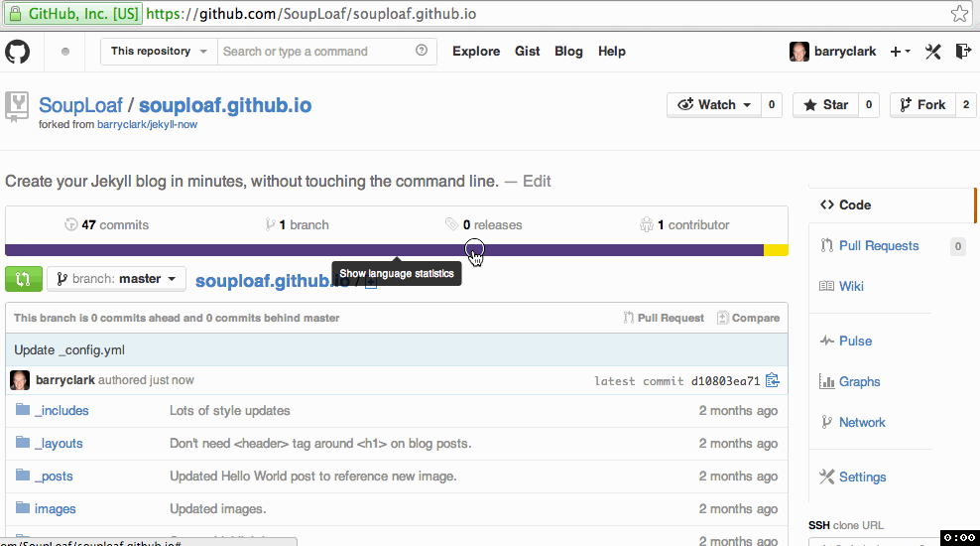Viewport: 980px width, 546px height.
Task: Star the souploaf.github.io repository
Action: coord(825,105)
